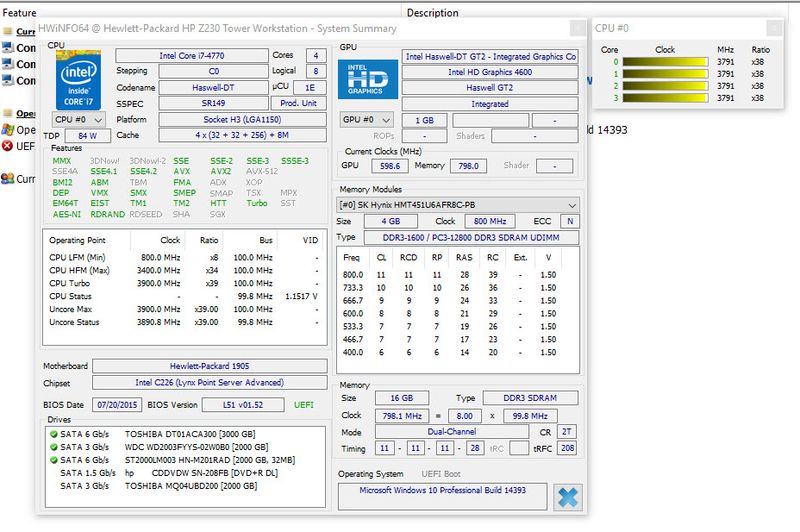
Task: Click the Uncore Status row
Action: pyautogui.click(x=184, y=322)
